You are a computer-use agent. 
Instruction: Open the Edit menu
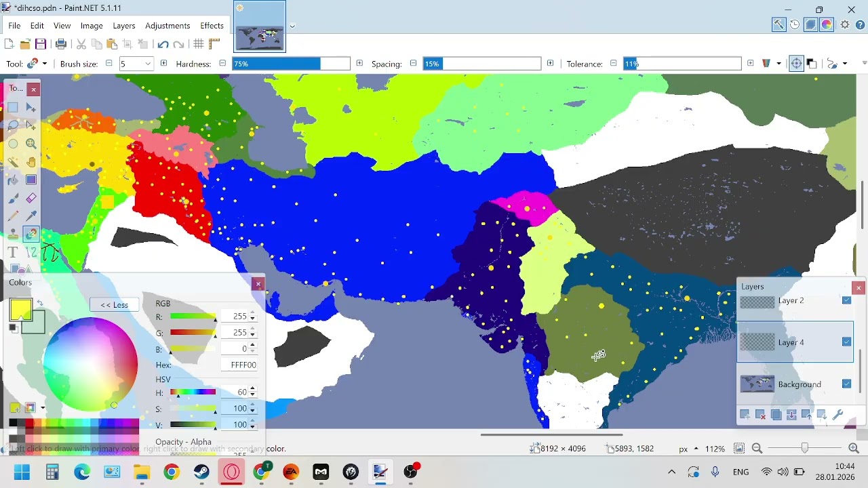pyautogui.click(x=37, y=26)
